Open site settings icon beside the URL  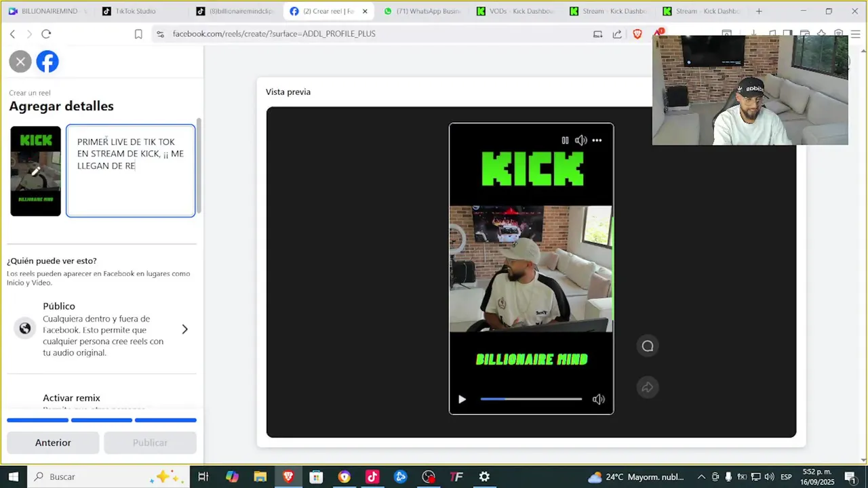click(159, 34)
